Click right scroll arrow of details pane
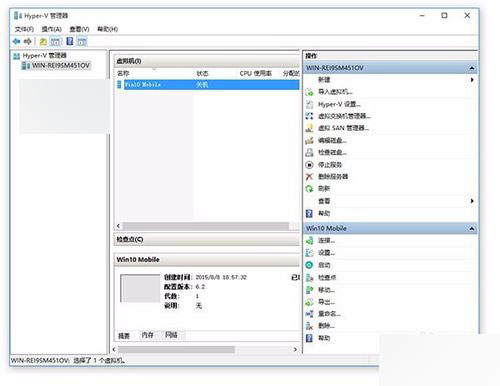Screen dimensions: 500x386 (x=295, y=349)
